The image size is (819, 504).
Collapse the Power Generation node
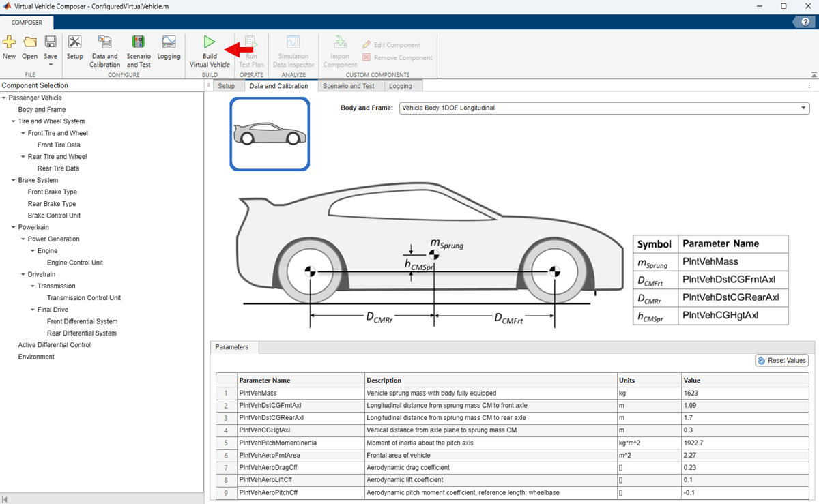pos(23,239)
